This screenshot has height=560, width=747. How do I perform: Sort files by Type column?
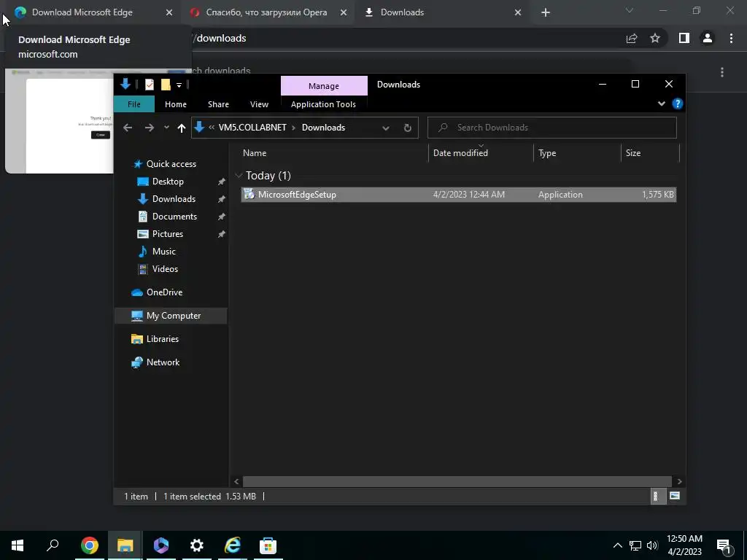[x=578, y=153]
